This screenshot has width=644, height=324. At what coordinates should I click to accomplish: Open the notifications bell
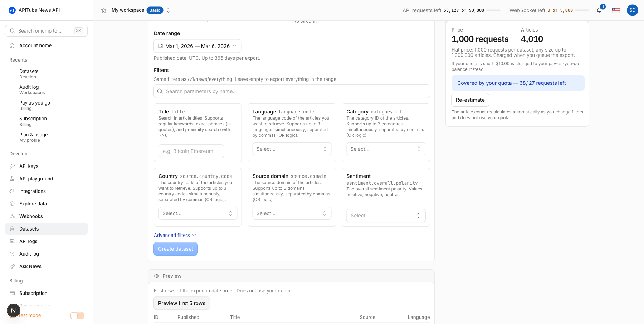point(599,10)
